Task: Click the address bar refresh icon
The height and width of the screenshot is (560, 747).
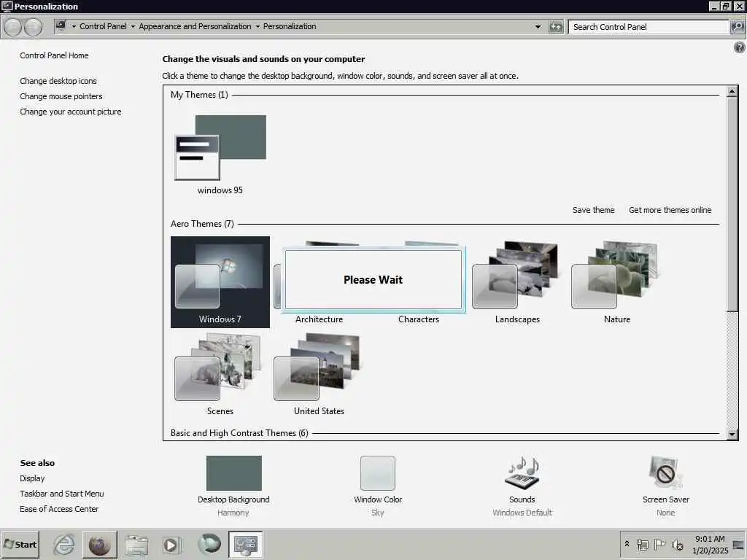Action: [x=555, y=27]
